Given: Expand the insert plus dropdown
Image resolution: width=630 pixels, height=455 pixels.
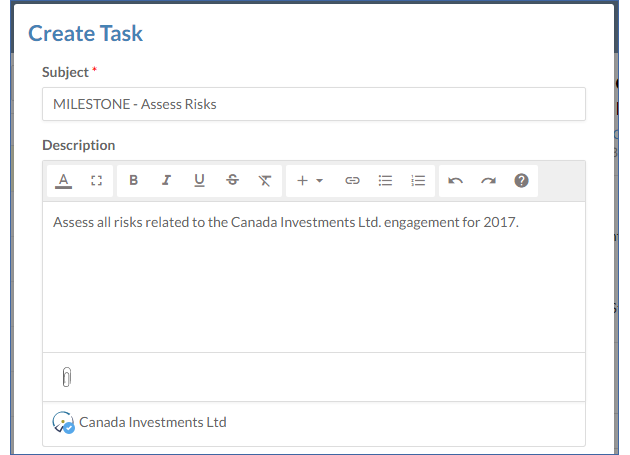Looking at the screenshot, I should (310, 181).
